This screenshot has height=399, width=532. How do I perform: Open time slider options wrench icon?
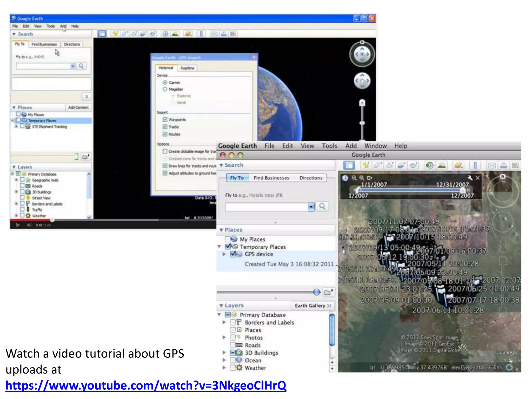tap(470, 178)
